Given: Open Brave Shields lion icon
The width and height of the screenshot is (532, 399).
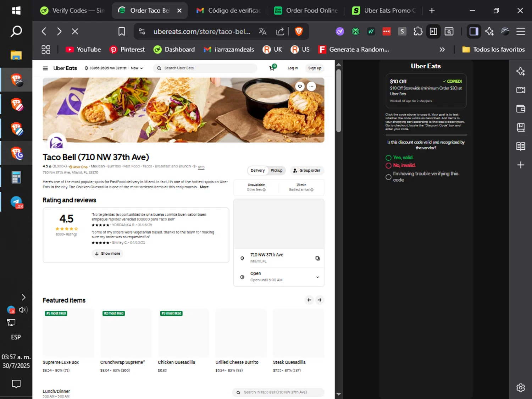Looking at the screenshot, I should 299,32.
